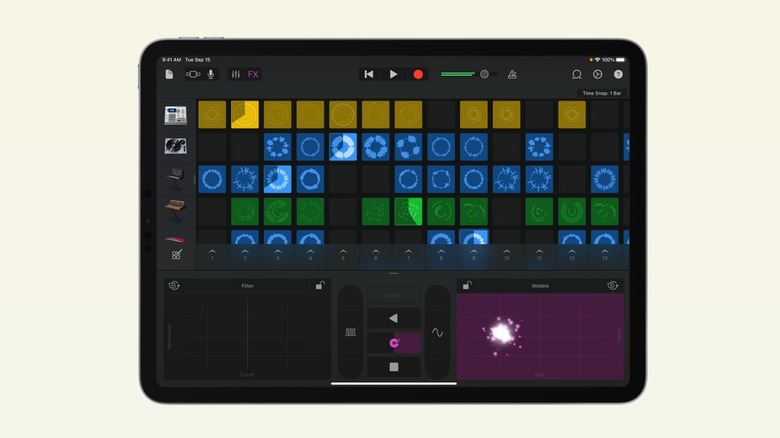780x438 pixels.
Task: Toggle the red Record button
Action: [418, 74]
